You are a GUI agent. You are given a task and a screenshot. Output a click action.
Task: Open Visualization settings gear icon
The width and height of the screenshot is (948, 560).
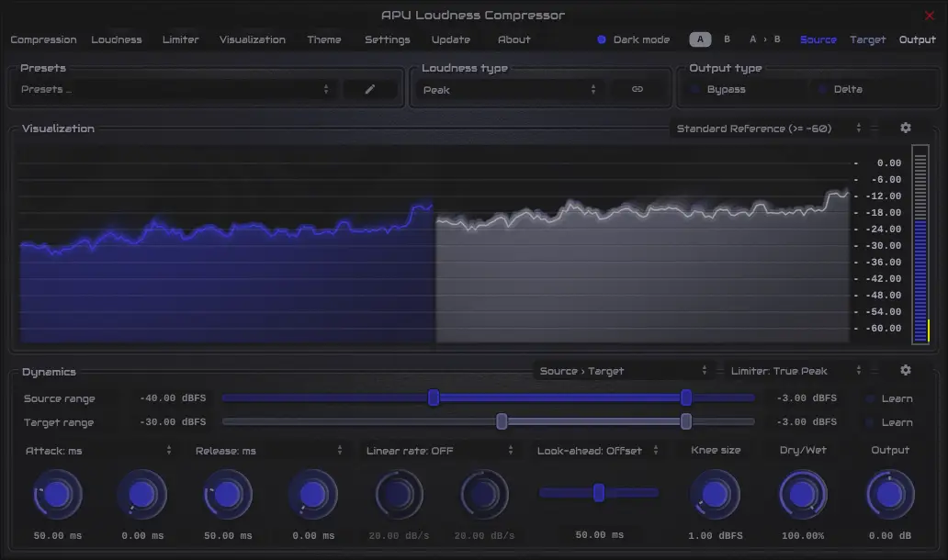(905, 129)
